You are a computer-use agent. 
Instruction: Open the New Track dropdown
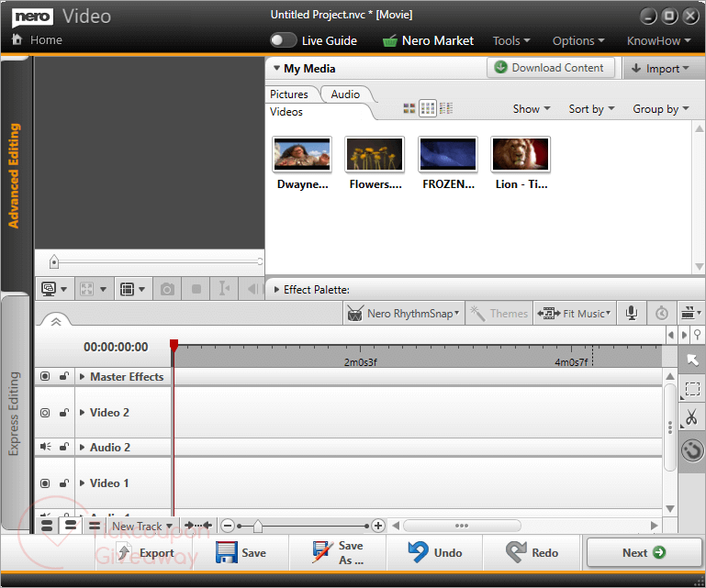pyautogui.click(x=142, y=526)
